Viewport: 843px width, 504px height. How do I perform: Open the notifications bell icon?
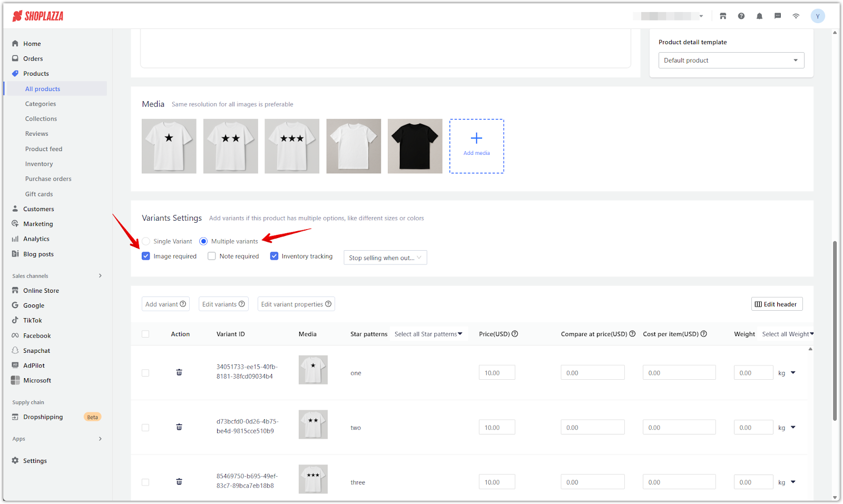coord(759,16)
